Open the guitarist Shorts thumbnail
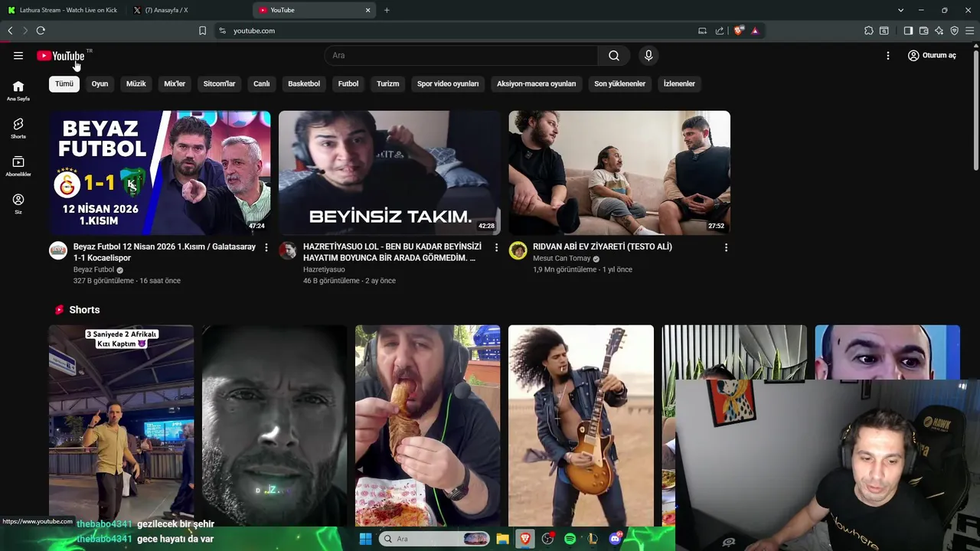Image resolution: width=980 pixels, height=551 pixels. [x=581, y=425]
